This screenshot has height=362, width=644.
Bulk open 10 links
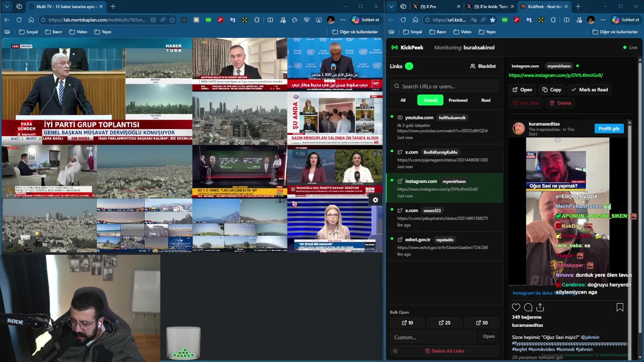pyautogui.click(x=408, y=323)
